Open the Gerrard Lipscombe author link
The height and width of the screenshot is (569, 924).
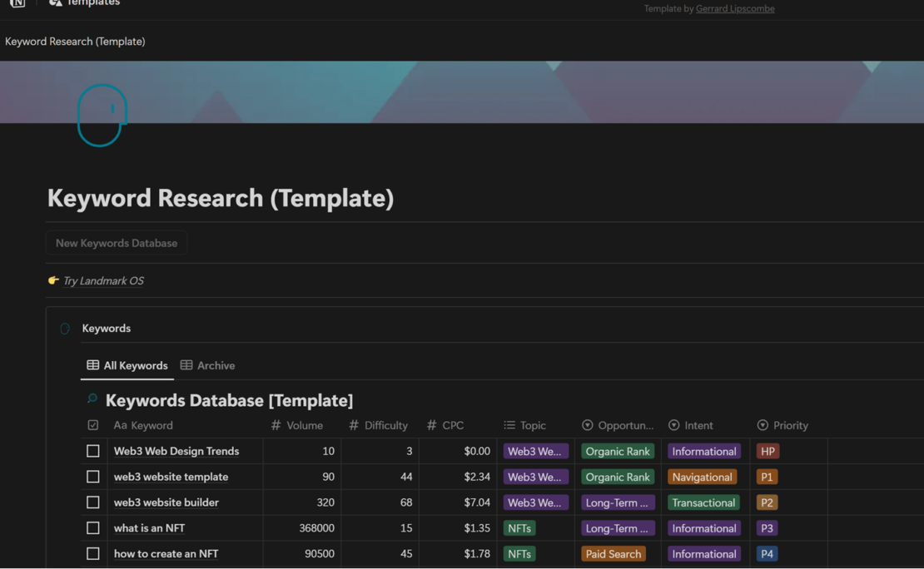[x=734, y=8]
